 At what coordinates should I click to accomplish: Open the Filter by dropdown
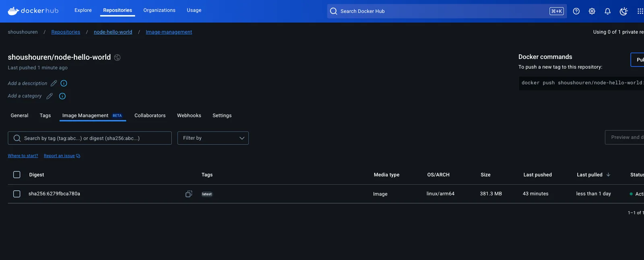(213, 138)
